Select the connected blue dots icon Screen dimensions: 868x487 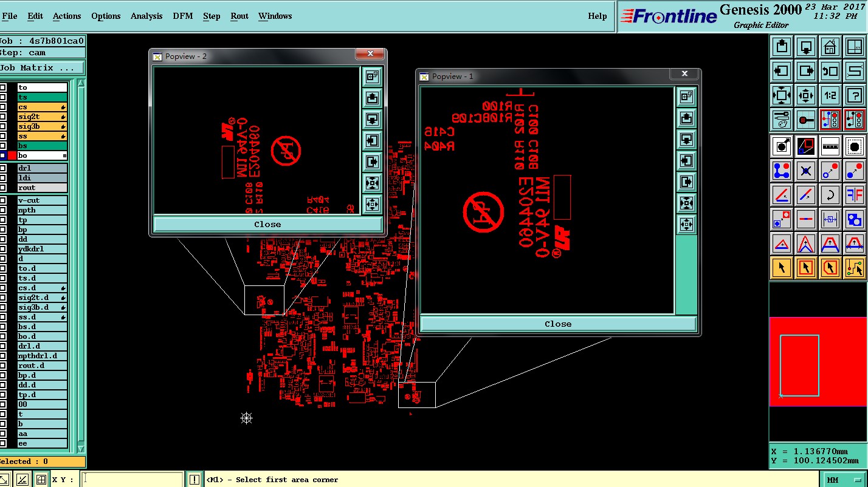(x=781, y=171)
